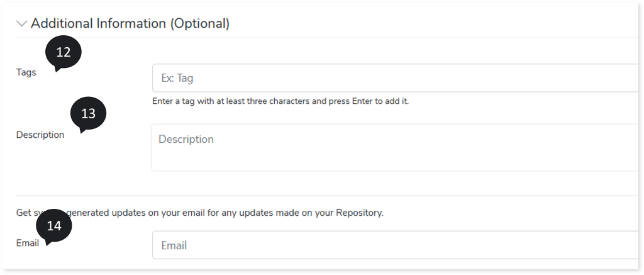Click the Description field label
The image size is (644, 275).
point(40,135)
